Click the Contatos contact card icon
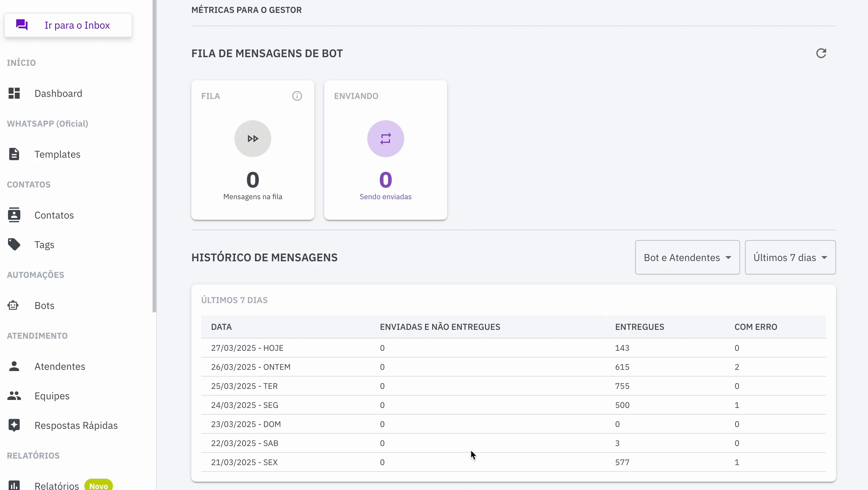Viewport: 868px width, 490px height. [x=14, y=215]
